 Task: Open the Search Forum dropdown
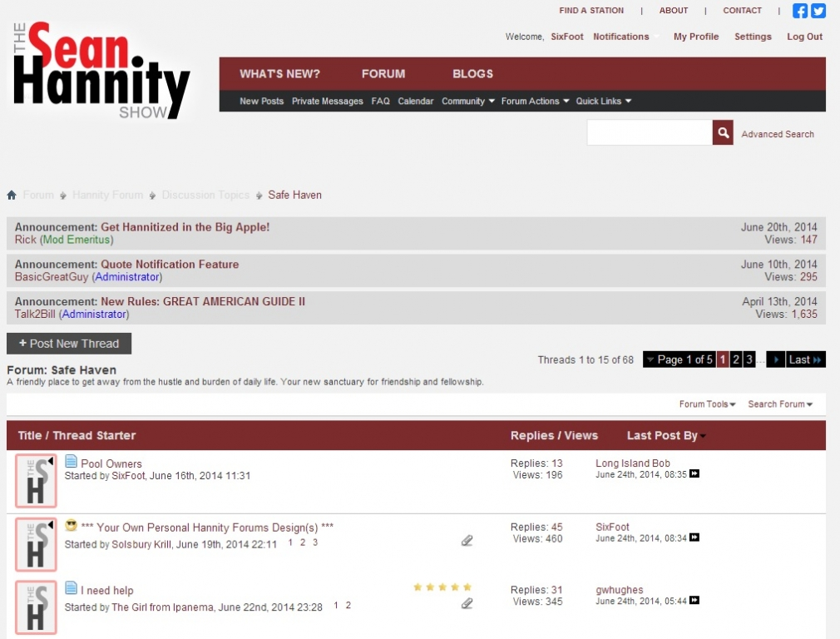click(x=780, y=404)
